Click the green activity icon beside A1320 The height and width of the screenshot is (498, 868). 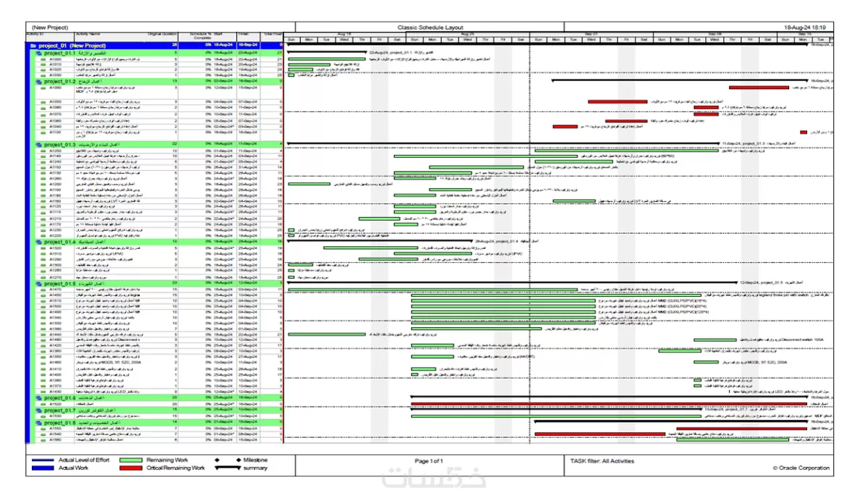[x=43, y=248]
